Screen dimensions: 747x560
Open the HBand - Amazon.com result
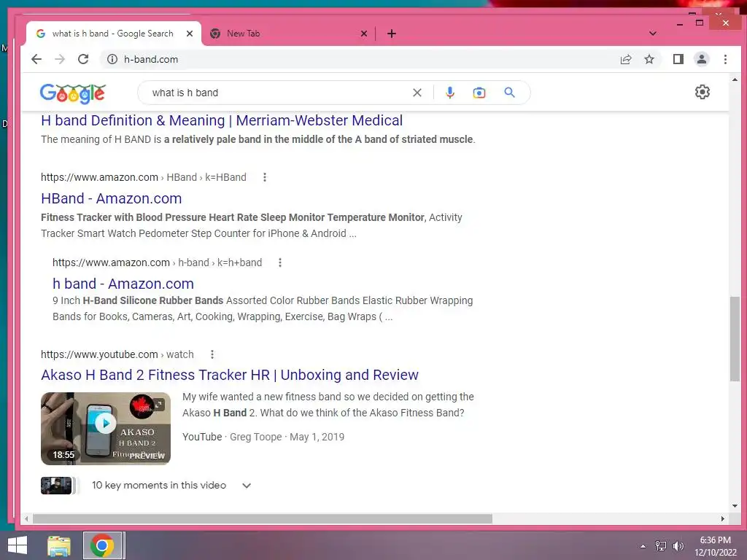click(x=112, y=198)
